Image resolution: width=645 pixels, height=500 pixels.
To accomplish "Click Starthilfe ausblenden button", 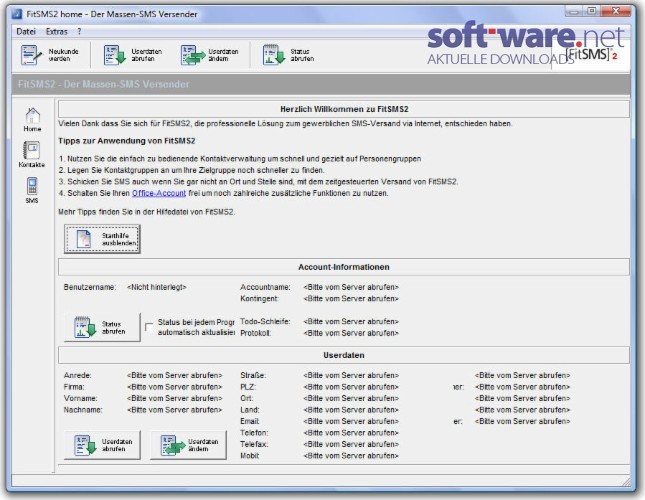I will 102,239.
